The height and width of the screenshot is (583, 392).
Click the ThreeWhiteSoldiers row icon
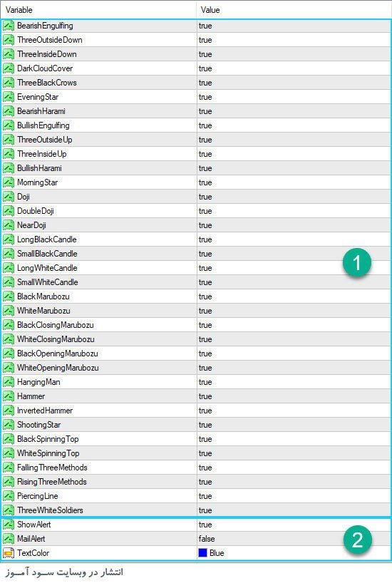click(9, 510)
